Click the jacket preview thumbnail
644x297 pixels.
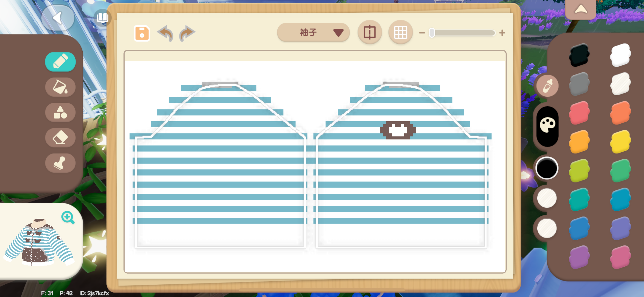[x=38, y=242]
